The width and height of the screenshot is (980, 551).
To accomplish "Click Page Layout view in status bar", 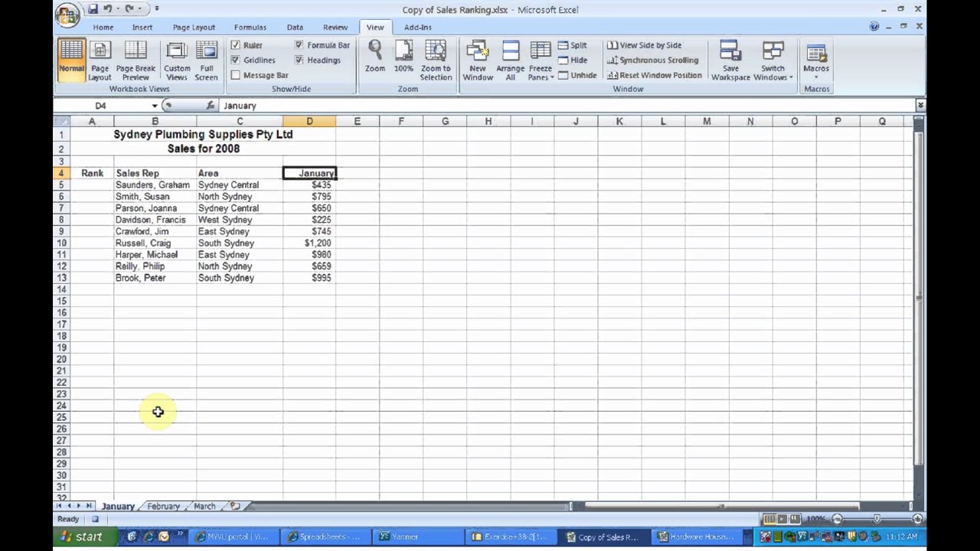I will (x=782, y=519).
